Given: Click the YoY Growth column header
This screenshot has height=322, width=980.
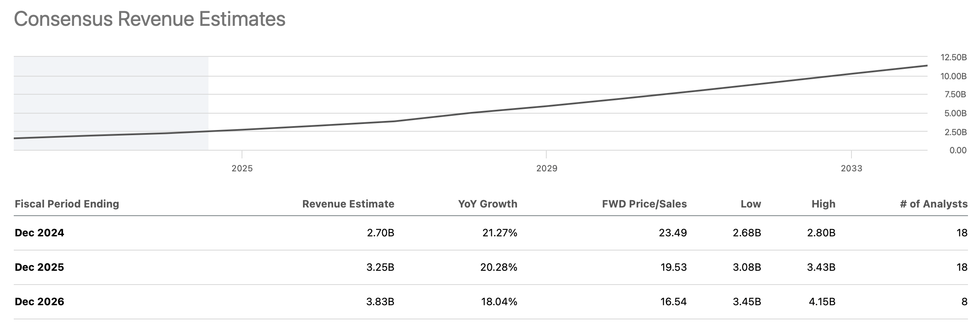Looking at the screenshot, I should (x=487, y=204).
